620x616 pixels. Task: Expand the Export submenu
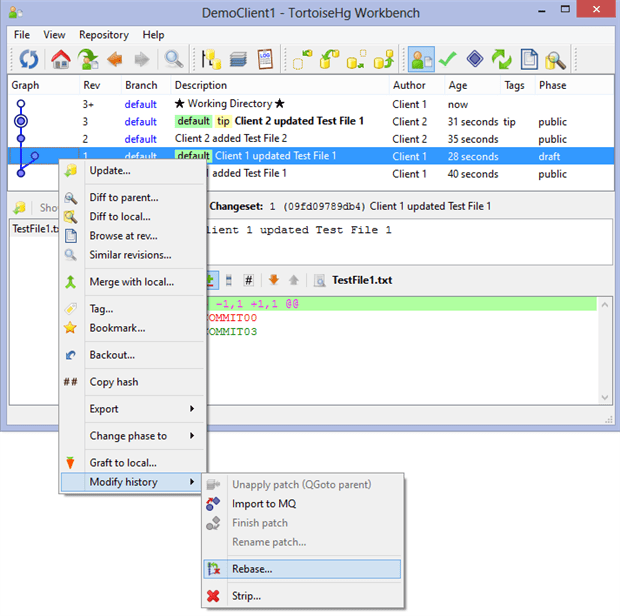click(x=133, y=409)
